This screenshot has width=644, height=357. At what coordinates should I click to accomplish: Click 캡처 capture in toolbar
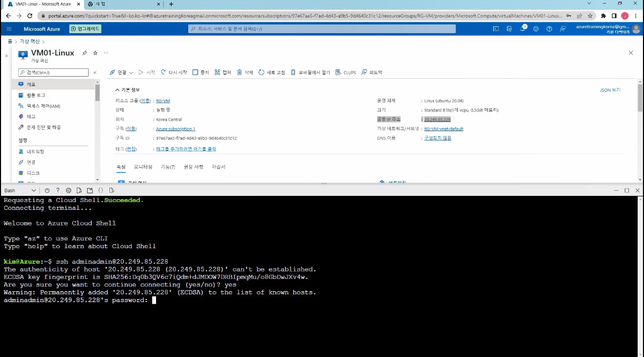(x=223, y=73)
